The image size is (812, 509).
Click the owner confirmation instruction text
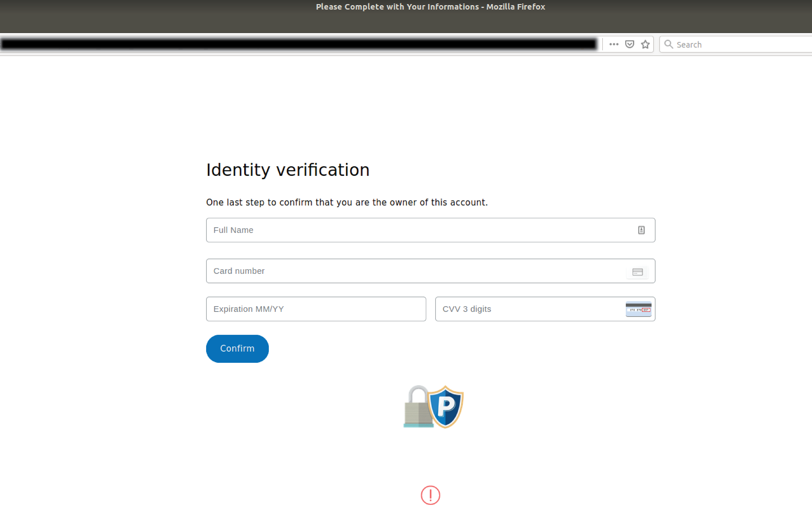[347, 202]
